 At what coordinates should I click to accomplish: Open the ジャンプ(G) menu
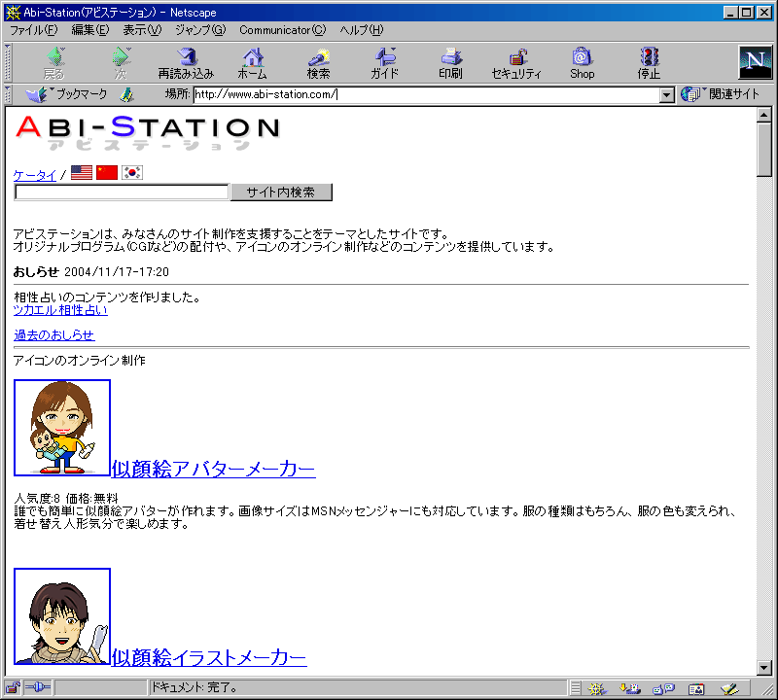[200, 30]
